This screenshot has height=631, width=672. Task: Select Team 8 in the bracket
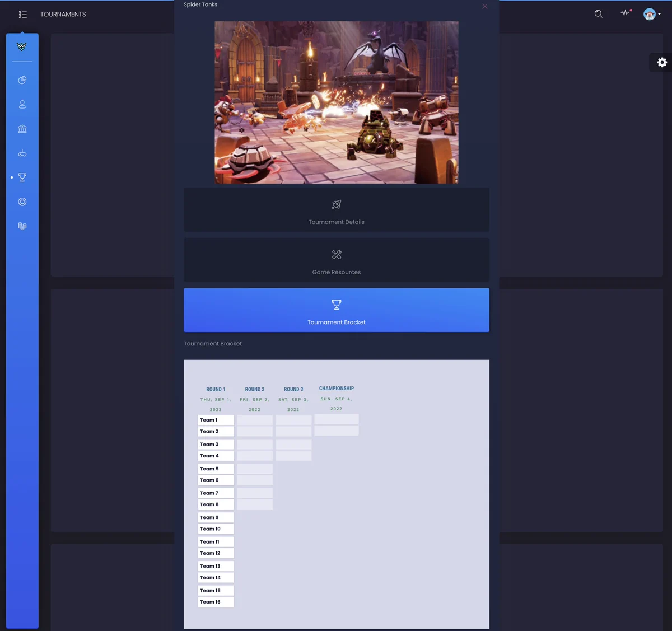click(x=216, y=504)
